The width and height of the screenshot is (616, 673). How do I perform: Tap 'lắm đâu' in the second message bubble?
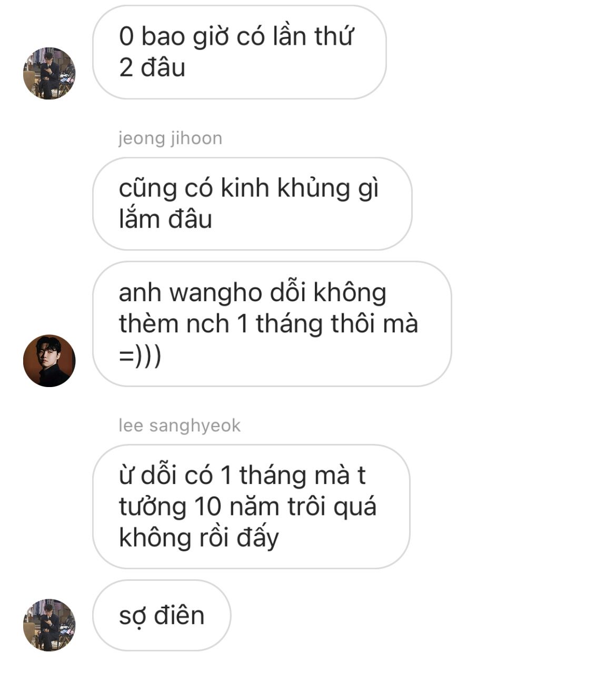tap(165, 219)
